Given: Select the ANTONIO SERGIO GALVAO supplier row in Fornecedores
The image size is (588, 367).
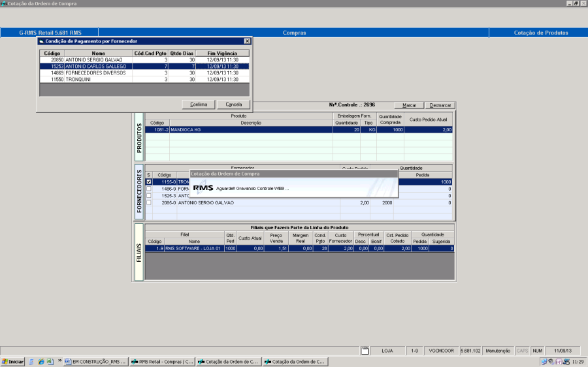Looking at the screenshot, I should (x=299, y=202).
